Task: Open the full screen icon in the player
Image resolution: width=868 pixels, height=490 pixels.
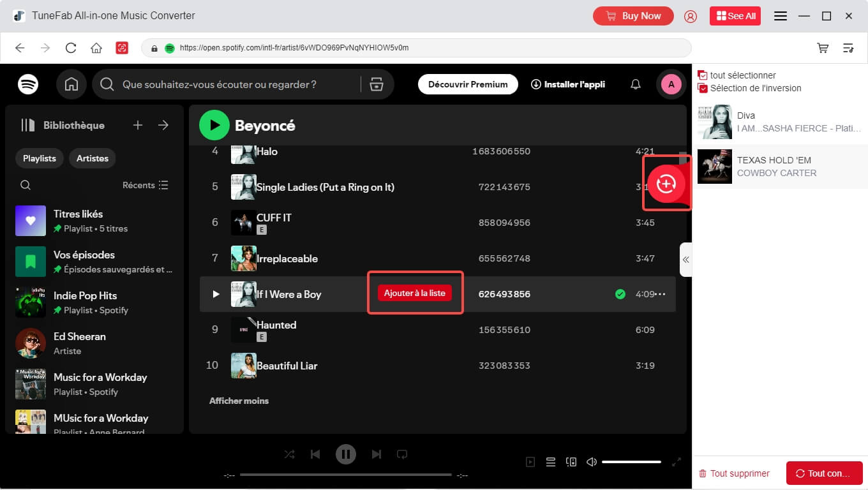Action: 677,462
